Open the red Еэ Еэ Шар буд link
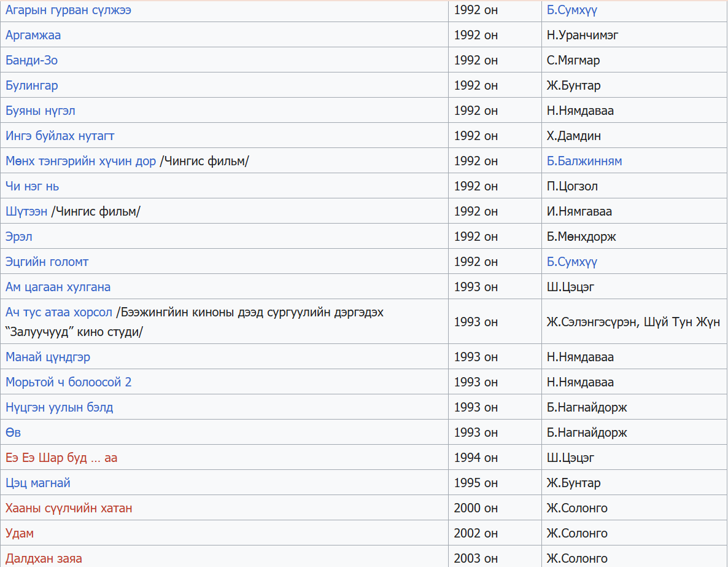The height and width of the screenshot is (567, 728). [61, 458]
